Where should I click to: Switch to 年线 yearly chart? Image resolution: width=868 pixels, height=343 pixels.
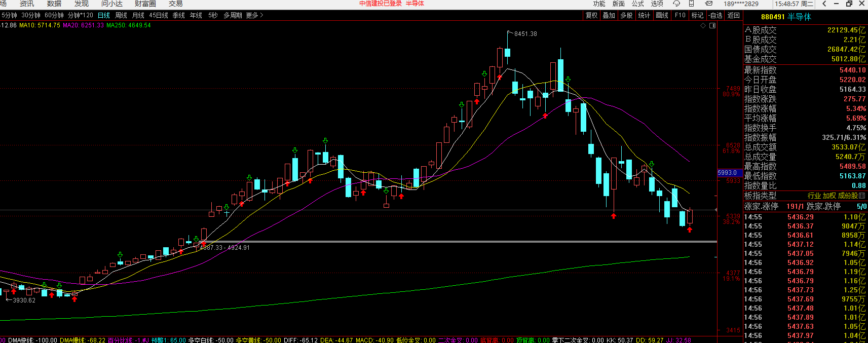196,15
